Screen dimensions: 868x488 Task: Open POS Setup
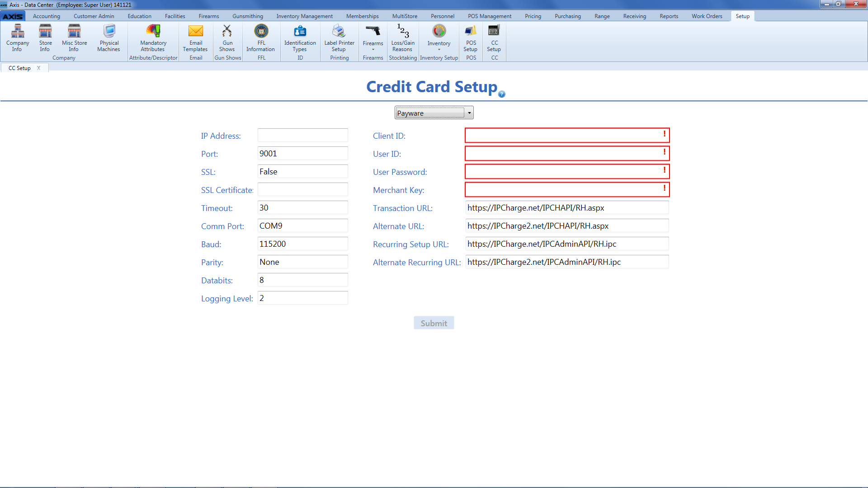(x=471, y=38)
